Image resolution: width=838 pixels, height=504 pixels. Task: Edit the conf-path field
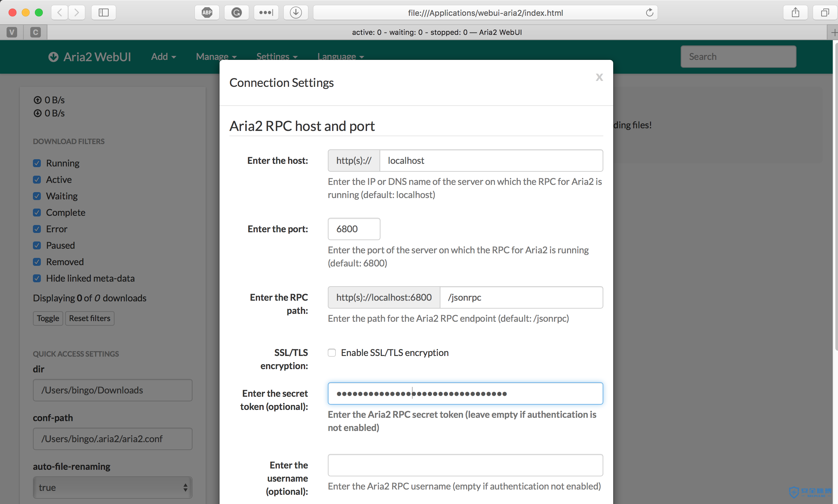113,439
